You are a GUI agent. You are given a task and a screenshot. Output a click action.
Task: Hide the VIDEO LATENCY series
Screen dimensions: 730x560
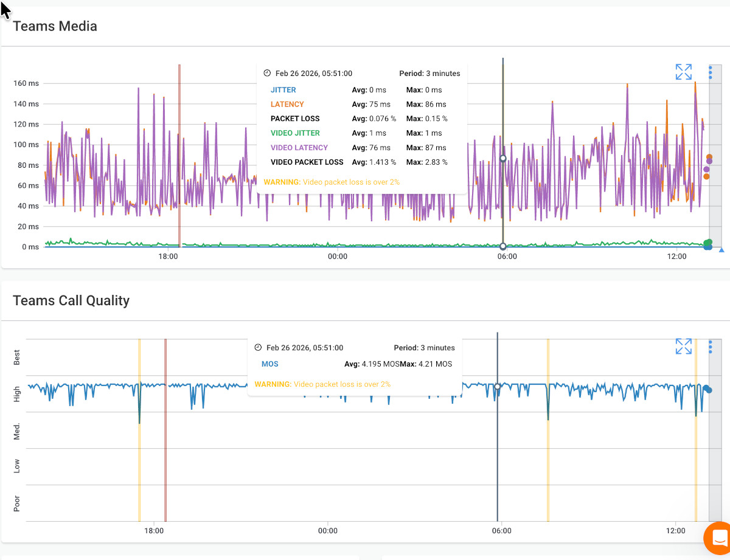coord(299,147)
